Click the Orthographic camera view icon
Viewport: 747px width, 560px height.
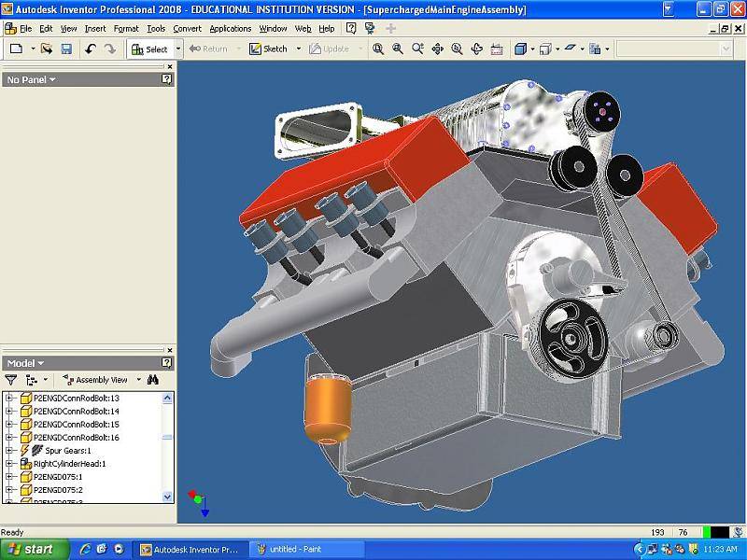[x=545, y=49]
